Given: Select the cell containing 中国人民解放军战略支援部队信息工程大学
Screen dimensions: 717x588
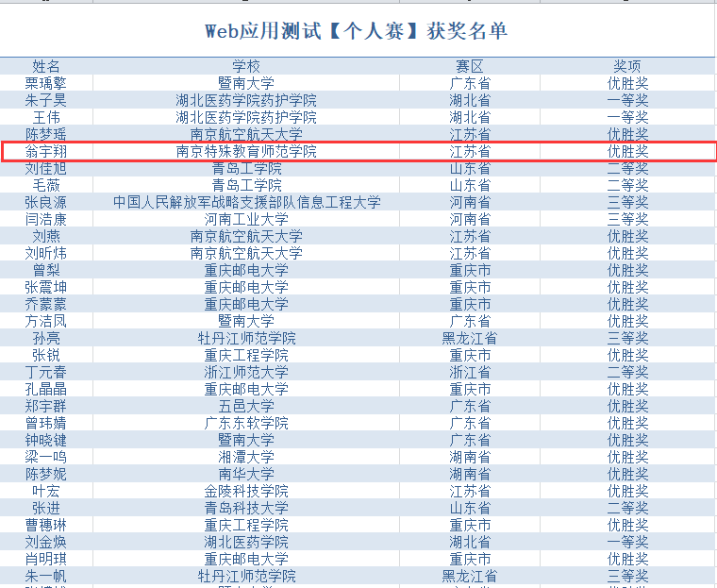Looking at the screenshot, I should [x=246, y=202].
